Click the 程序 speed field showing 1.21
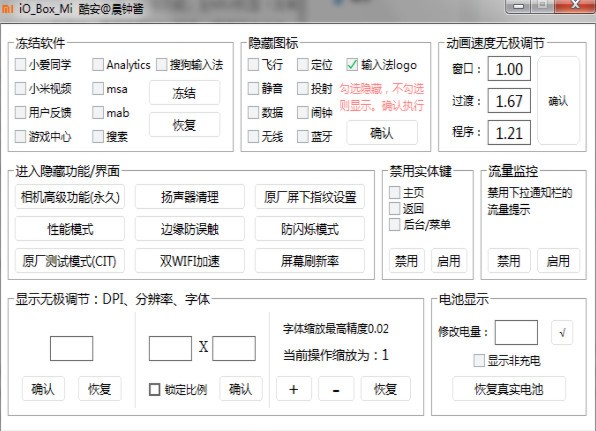 point(509,133)
